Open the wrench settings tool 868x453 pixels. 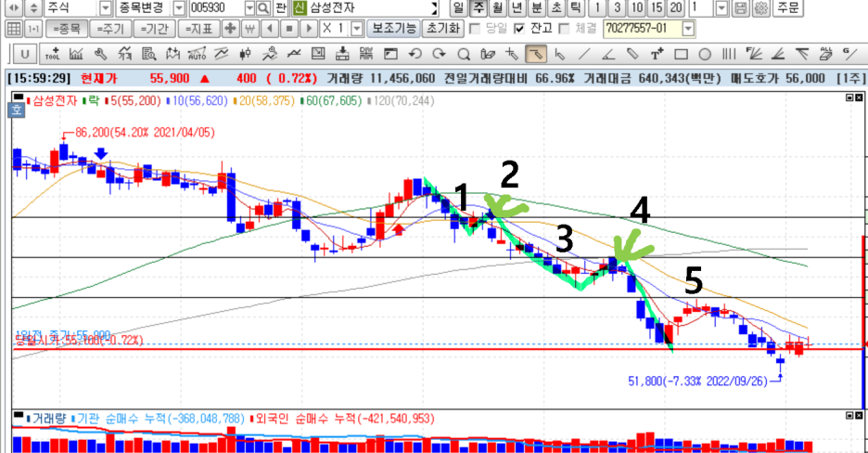click(100, 54)
